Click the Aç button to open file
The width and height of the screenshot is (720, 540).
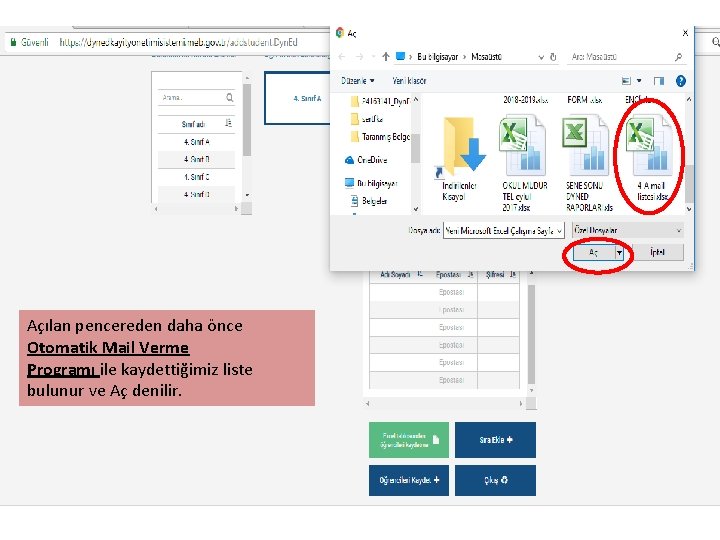click(x=593, y=253)
